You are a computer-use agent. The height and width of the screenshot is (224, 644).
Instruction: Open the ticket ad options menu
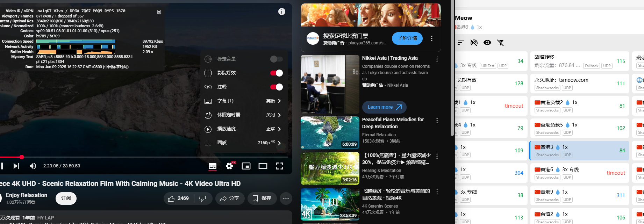432,38
